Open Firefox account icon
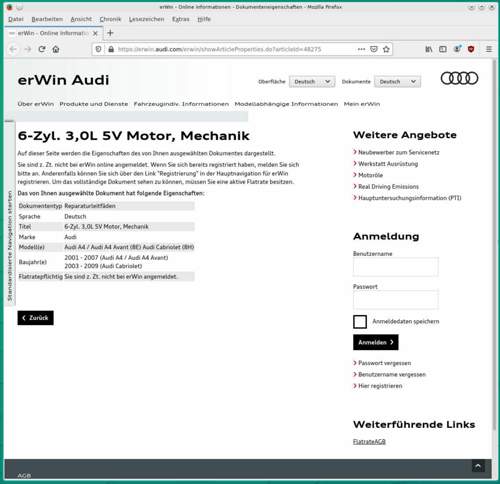Image resolution: width=500 pixels, height=484 pixels. click(457, 49)
